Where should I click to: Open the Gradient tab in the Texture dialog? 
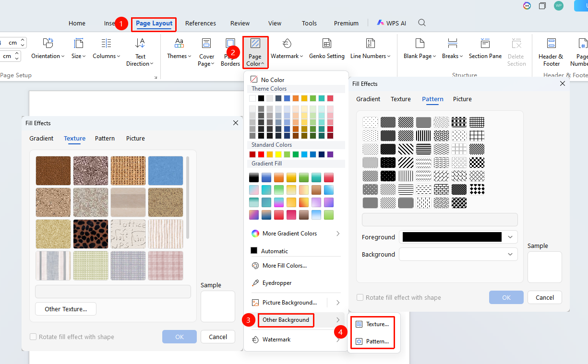click(41, 138)
